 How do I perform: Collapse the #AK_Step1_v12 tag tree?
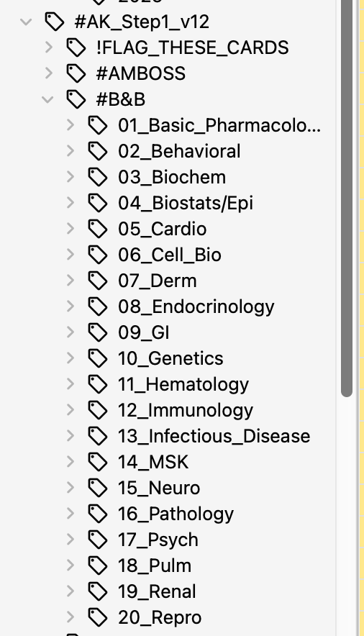coord(26,22)
